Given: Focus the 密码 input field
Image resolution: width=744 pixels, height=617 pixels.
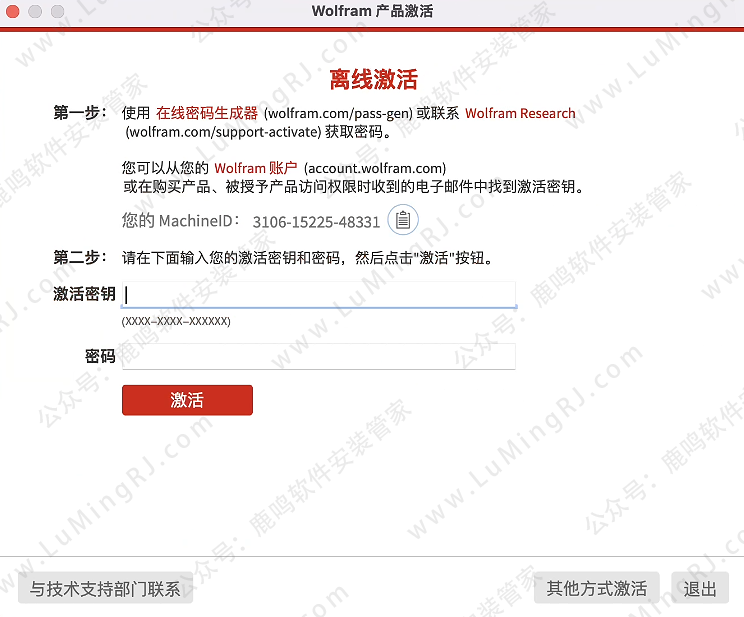Looking at the screenshot, I should [319, 356].
